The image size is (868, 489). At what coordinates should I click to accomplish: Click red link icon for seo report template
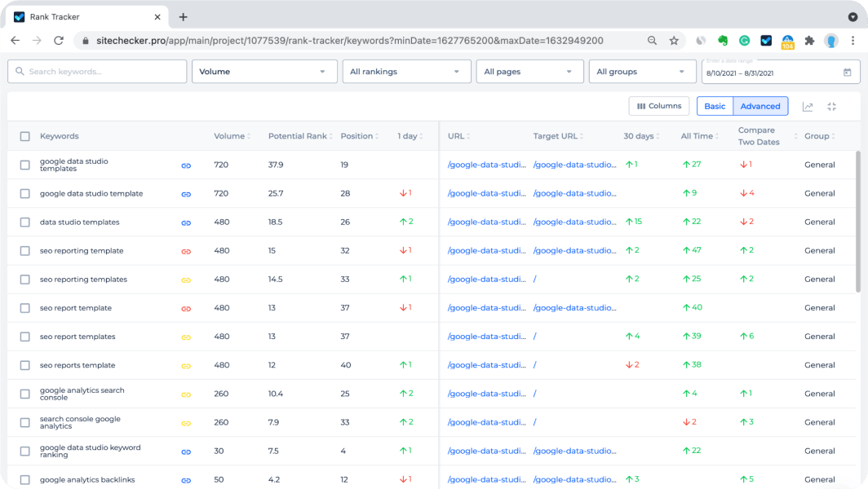[186, 309]
